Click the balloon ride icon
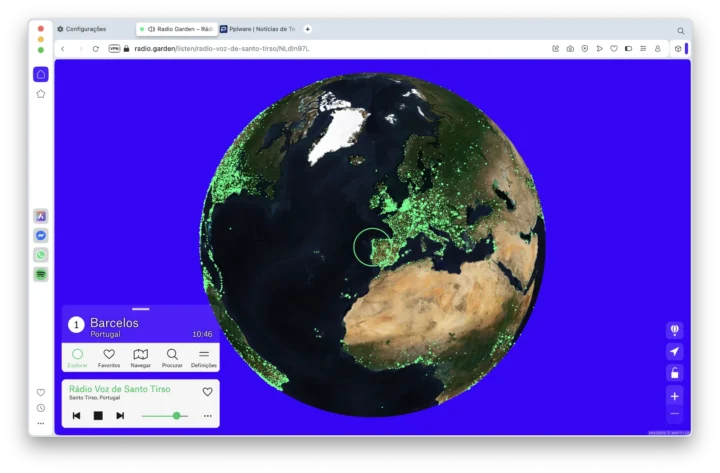The width and height of the screenshot is (720, 473). pyautogui.click(x=674, y=330)
